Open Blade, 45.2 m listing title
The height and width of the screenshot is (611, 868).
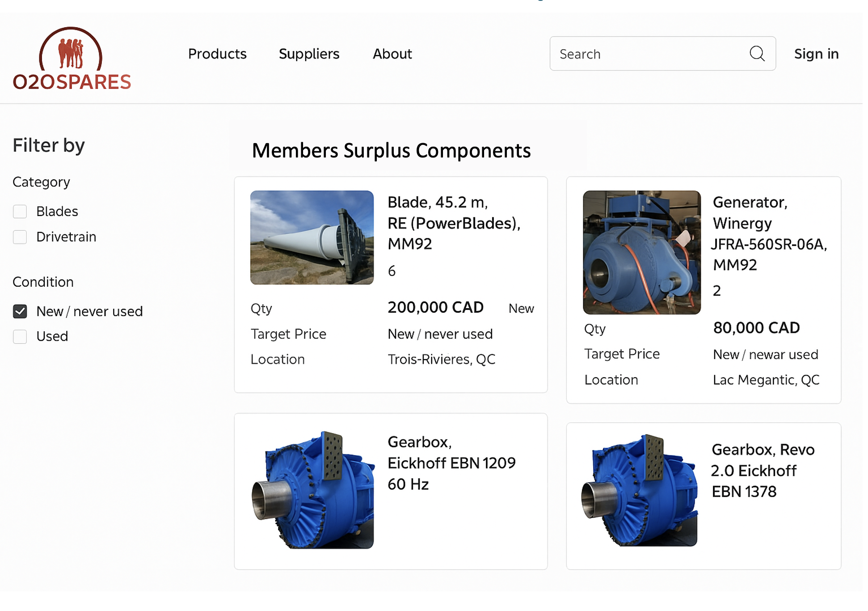point(453,223)
